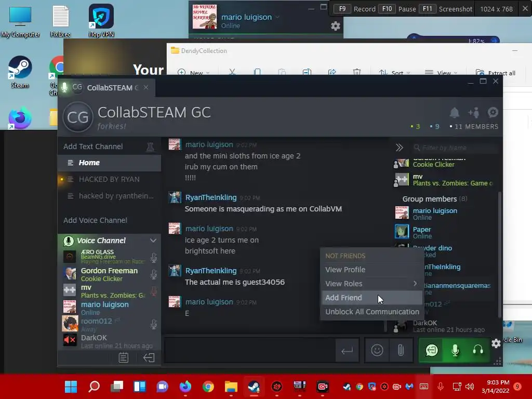
Task: Click the invite friend icon in chat header
Action: point(474,113)
